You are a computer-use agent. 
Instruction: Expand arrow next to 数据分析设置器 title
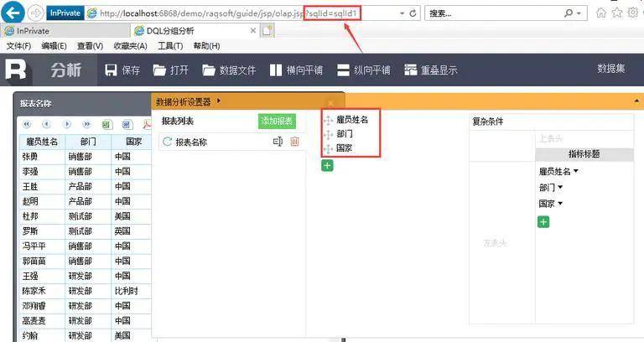219,101
